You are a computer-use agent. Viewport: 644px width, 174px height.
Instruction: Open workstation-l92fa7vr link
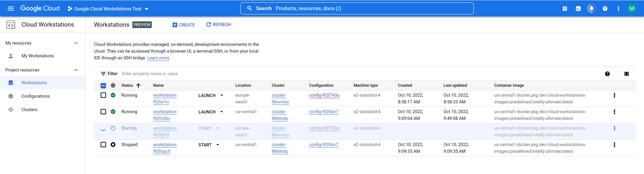click(x=165, y=98)
